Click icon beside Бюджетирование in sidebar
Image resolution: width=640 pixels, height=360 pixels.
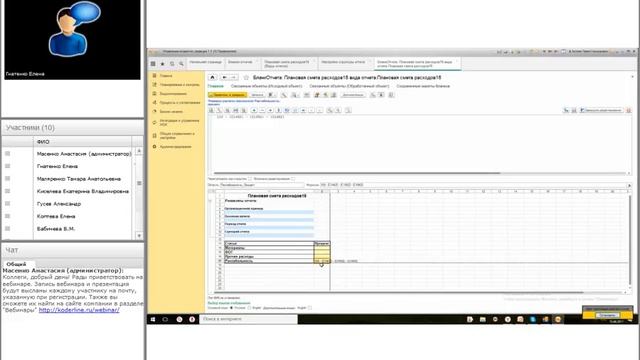154,93
